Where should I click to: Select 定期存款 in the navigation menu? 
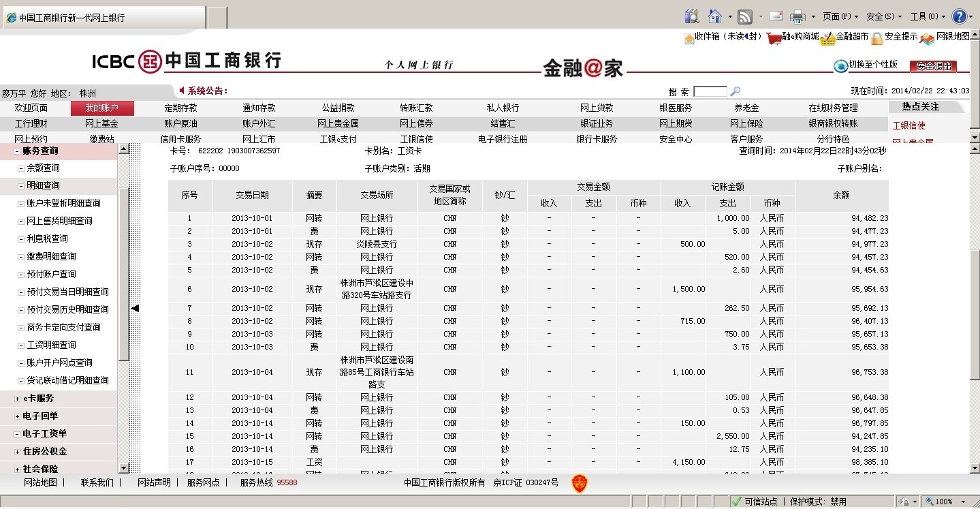click(x=180, y=108)
